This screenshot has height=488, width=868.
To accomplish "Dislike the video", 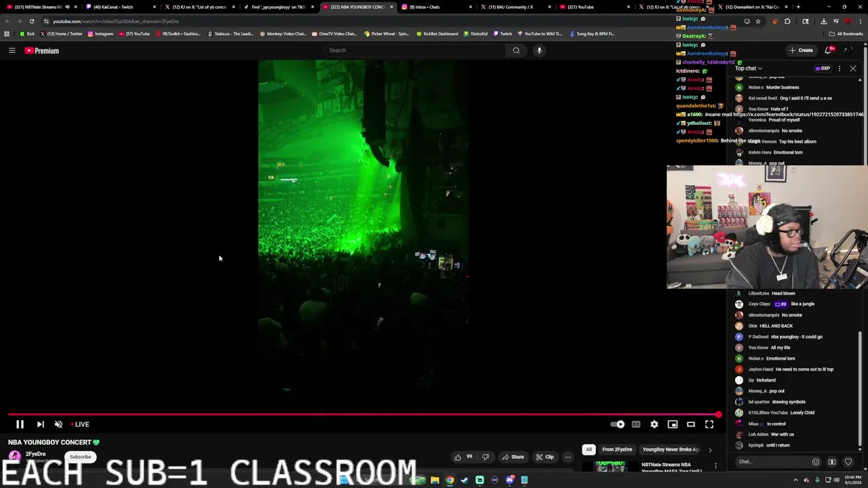I will click(486, 457).
